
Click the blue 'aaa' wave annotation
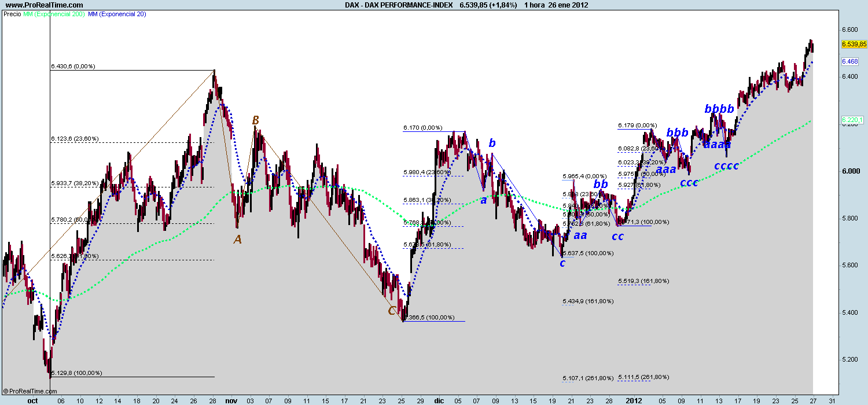click(x=666, y=170)
